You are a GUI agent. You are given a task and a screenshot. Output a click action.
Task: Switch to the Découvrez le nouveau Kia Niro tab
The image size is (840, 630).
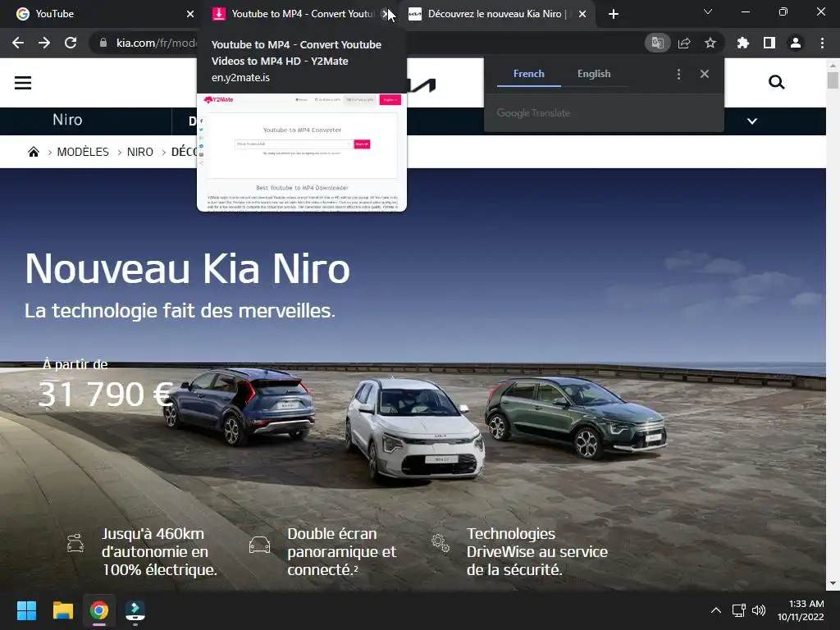pos(494,14)
